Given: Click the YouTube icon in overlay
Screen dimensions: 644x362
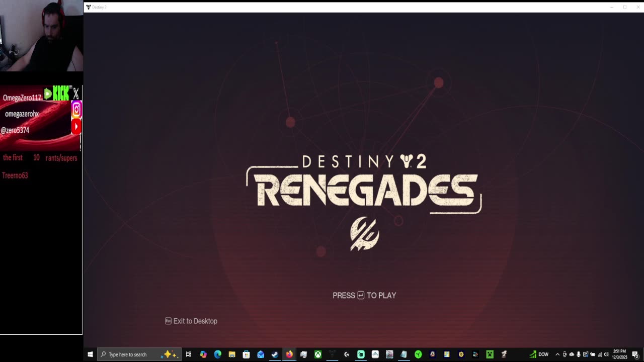Looking at the screenshot, I should click(76, 126).
